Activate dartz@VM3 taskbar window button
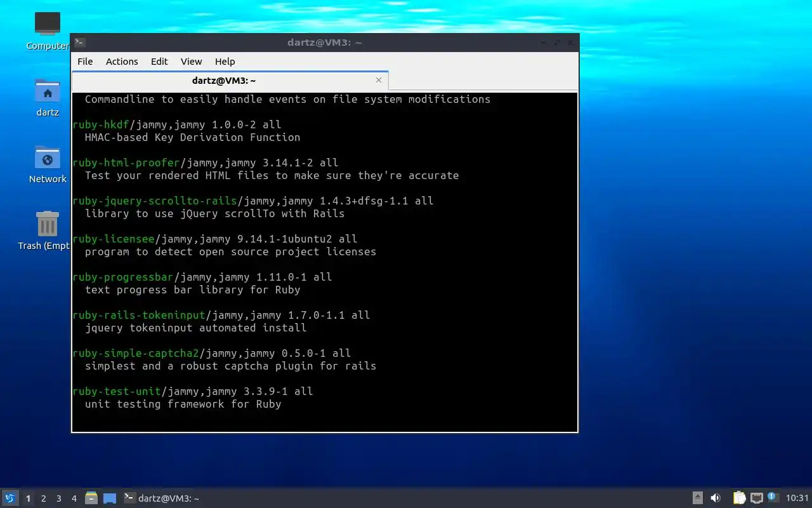 pos(162,498)
